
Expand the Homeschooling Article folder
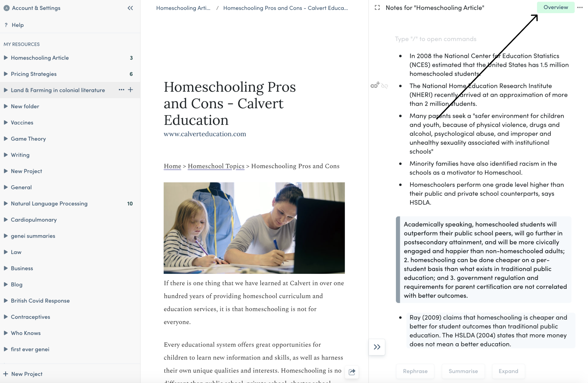6,58
